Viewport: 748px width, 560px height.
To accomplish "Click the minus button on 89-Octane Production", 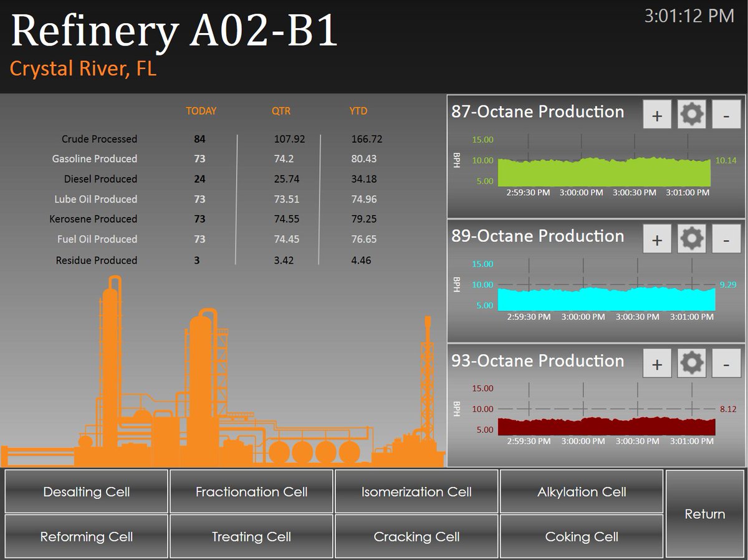I will pyautogui.click(x=726, y=239).
